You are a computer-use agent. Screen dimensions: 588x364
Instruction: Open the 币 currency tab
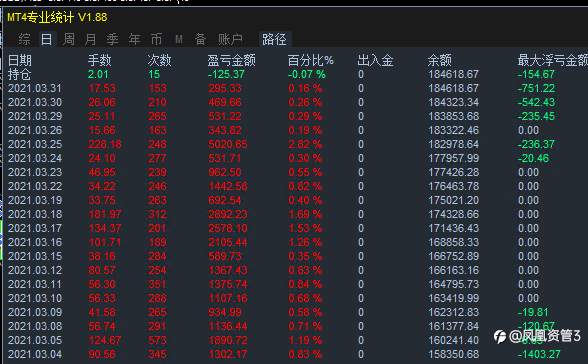pos(156,39)
